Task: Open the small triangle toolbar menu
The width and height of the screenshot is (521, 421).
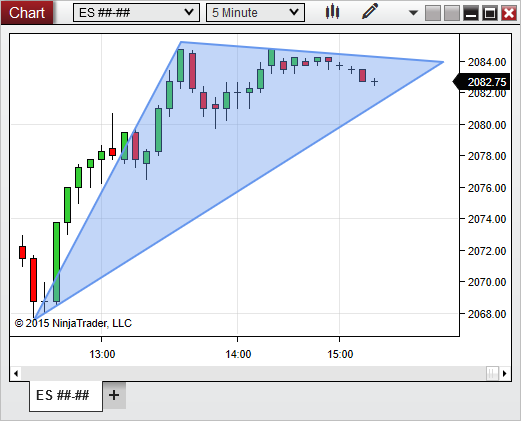Action: tap(413, 13)
